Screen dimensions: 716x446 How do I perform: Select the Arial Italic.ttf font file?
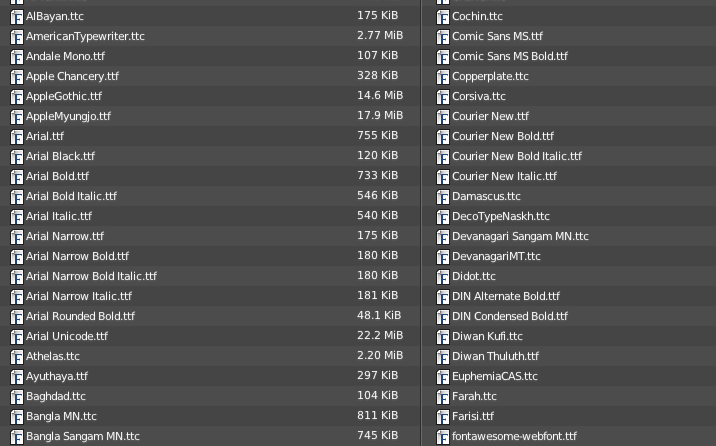tap(59, 216)
